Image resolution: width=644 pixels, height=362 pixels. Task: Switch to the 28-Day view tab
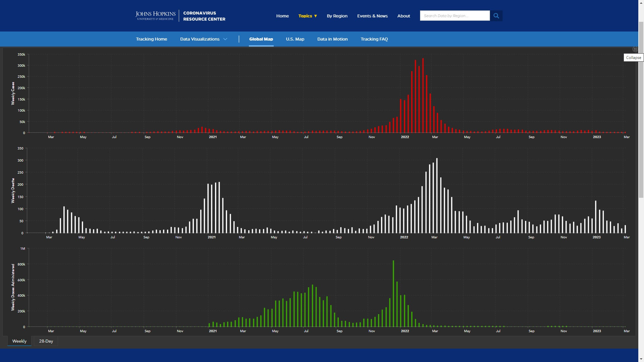pyautogui.click(x=46, y=341)
